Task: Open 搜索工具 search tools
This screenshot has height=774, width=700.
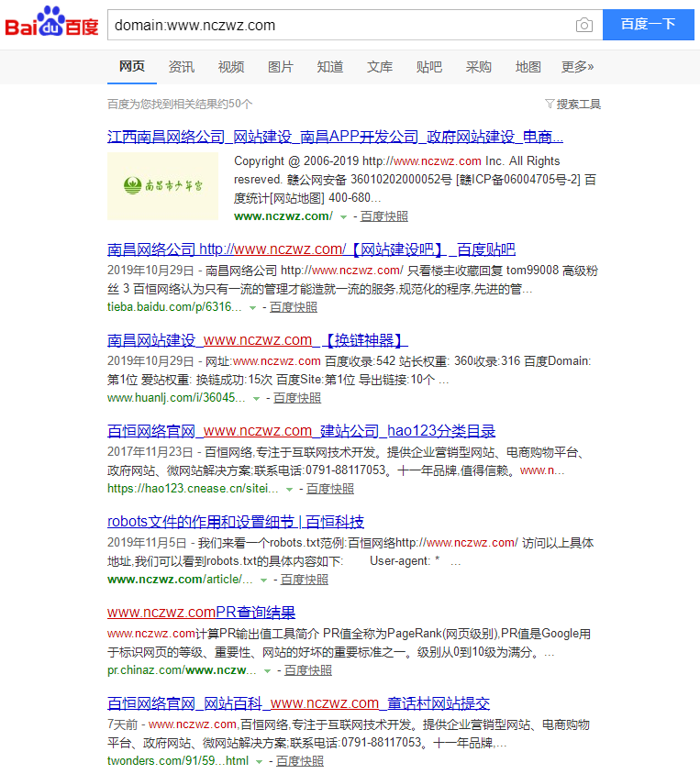Action: 579,105
